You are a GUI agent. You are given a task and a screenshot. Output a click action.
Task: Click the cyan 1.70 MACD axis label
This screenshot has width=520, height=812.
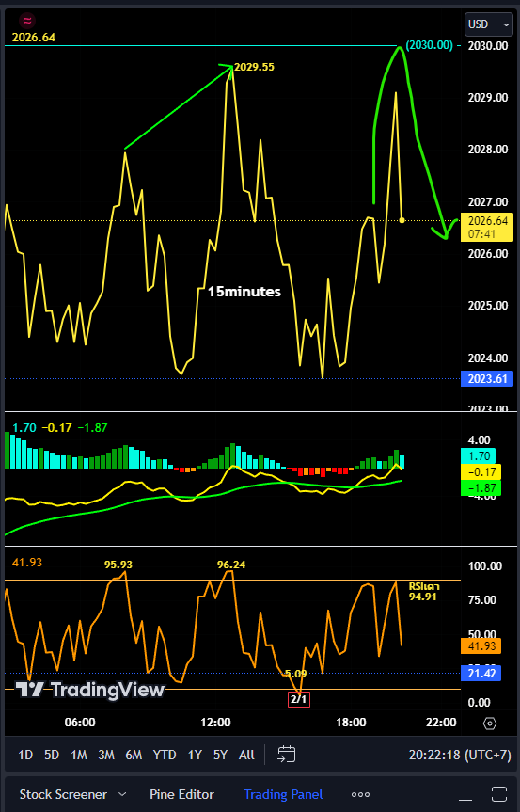tap(479, 455)
